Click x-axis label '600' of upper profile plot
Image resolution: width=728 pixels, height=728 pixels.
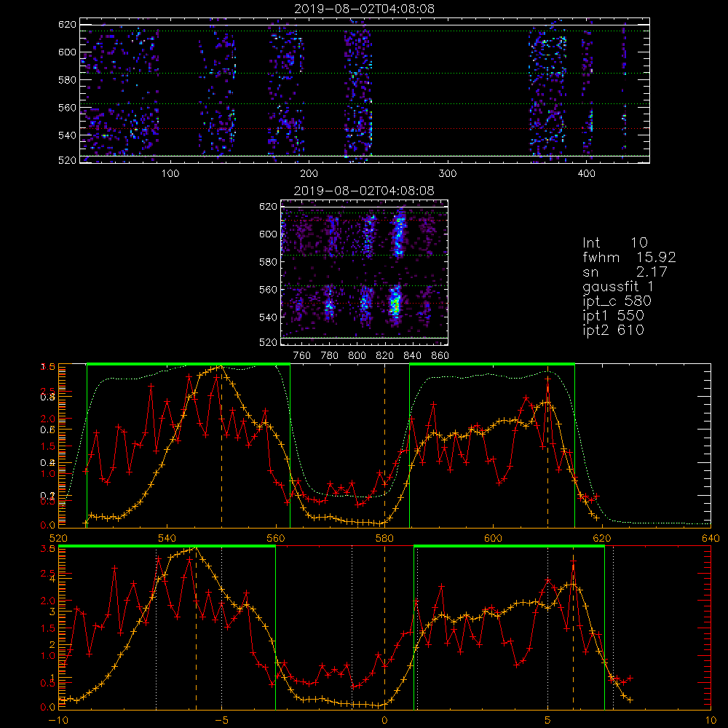click(493, 538)
